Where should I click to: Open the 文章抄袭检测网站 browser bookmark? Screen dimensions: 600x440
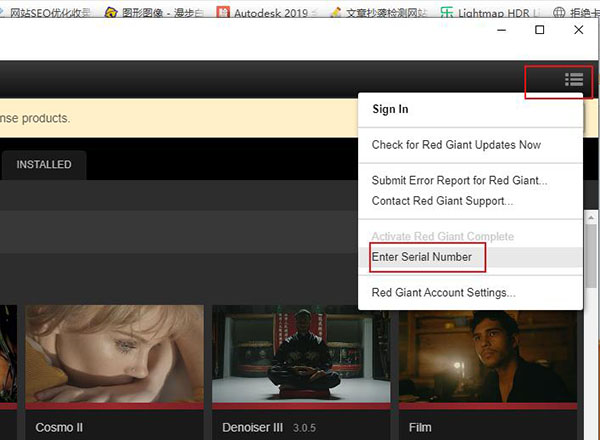tap(379, 13)
